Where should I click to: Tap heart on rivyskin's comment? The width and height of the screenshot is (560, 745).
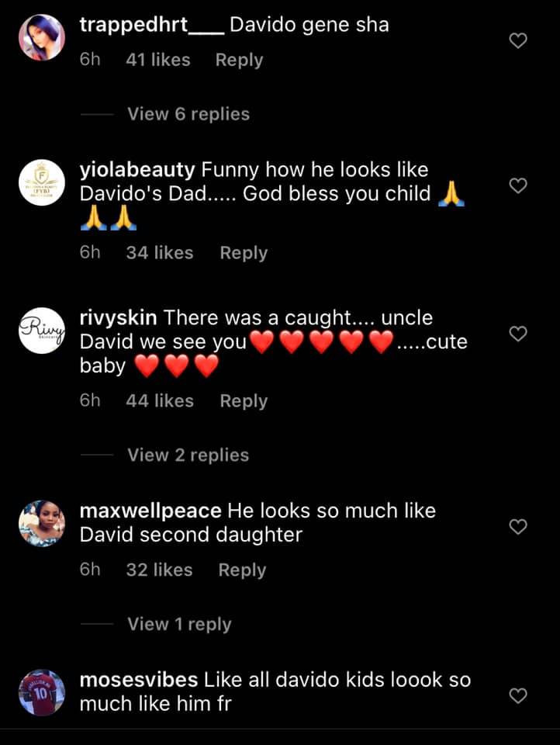pyautogui.click(x=517, y=334)
